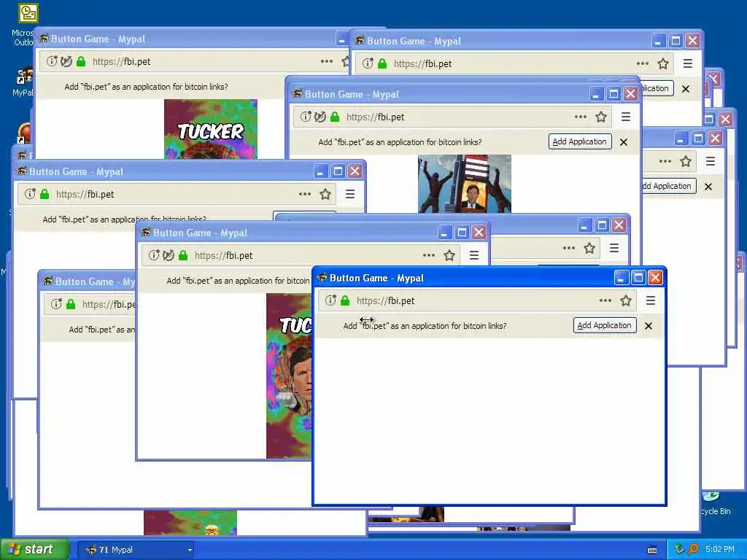Select the Microsoft Outlook desktop icon

pos(28,24)
